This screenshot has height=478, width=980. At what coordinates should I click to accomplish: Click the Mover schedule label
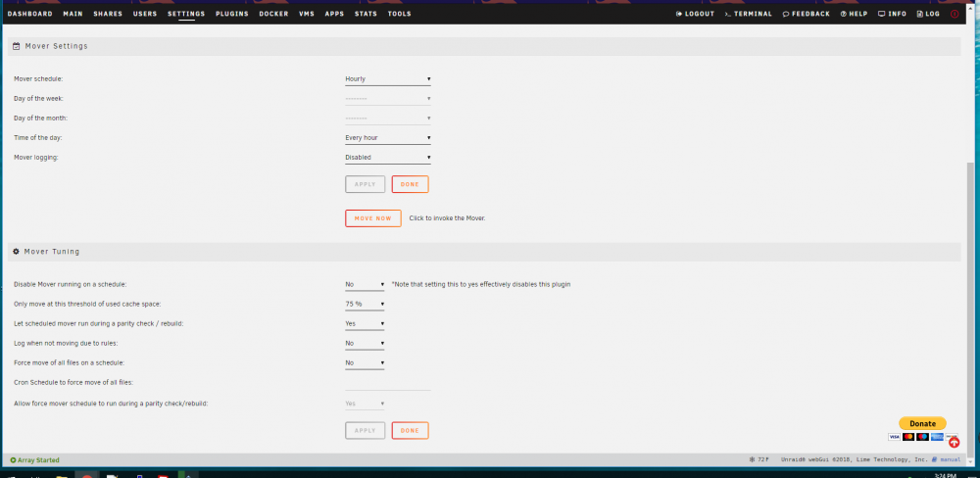point(38,79)
